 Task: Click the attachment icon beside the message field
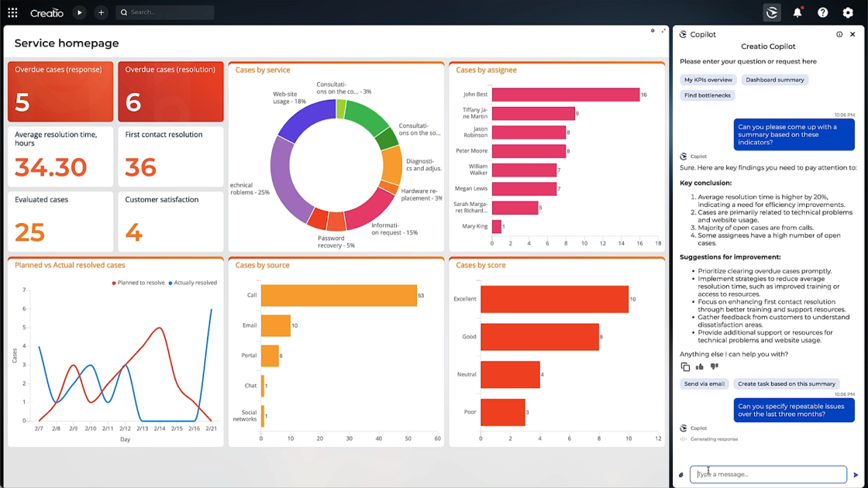(680, 474)
